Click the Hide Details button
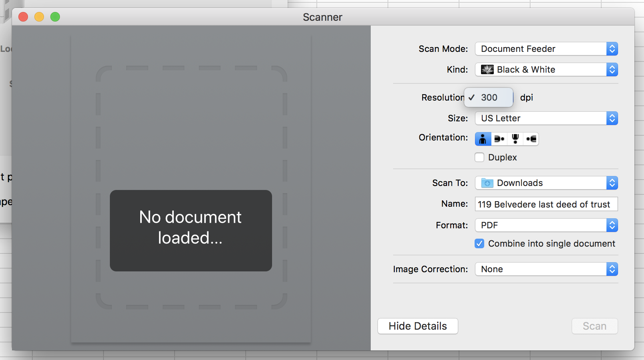This screenshot has height=360, width=644. click(x=417, y=326)
